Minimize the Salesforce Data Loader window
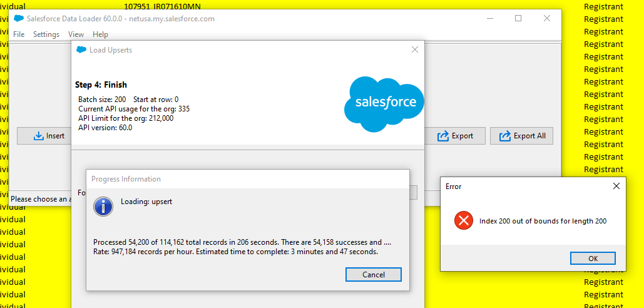644x308 pixels. 490,18
